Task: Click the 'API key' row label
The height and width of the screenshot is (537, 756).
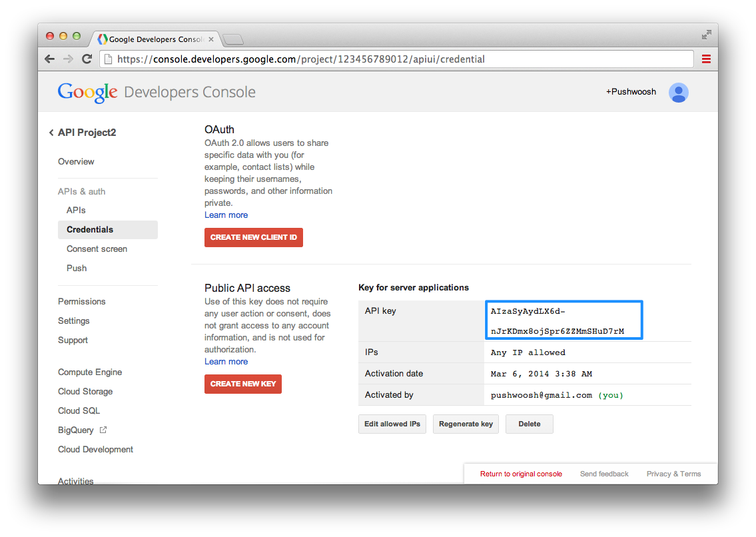Action: click(380, 310)
